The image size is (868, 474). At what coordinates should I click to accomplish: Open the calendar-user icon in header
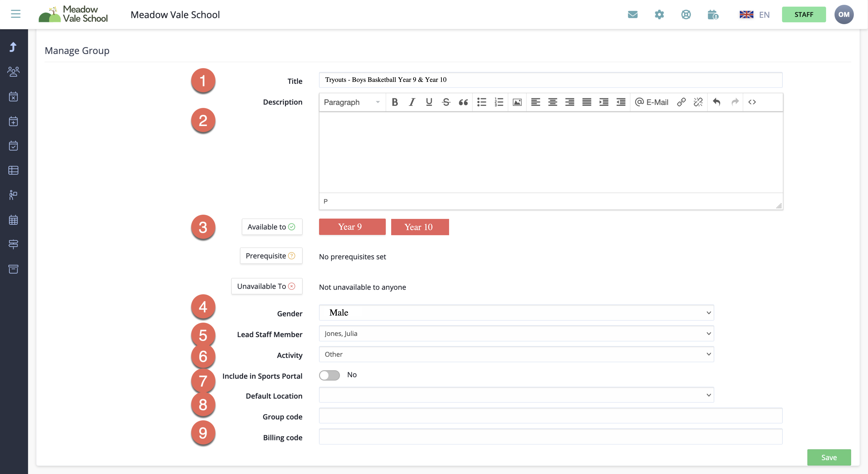click(x=713, y=14)
